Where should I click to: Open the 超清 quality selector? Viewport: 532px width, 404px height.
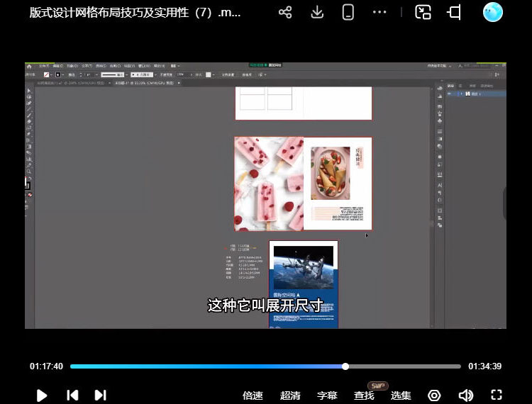(x=290, y=395)
